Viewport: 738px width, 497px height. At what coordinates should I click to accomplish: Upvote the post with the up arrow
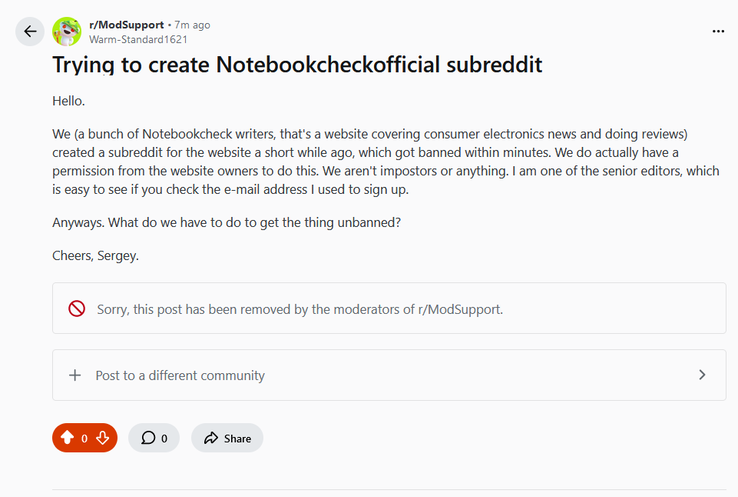(67, 438)
